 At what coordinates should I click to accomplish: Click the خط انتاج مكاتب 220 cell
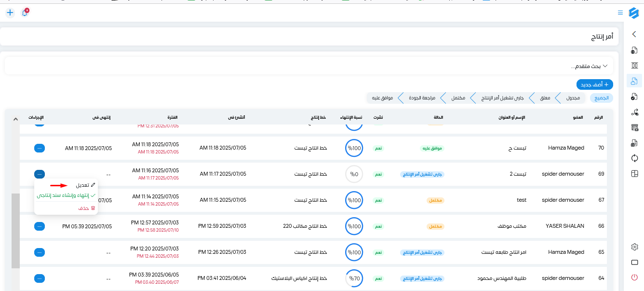click(x=305, y=226)
